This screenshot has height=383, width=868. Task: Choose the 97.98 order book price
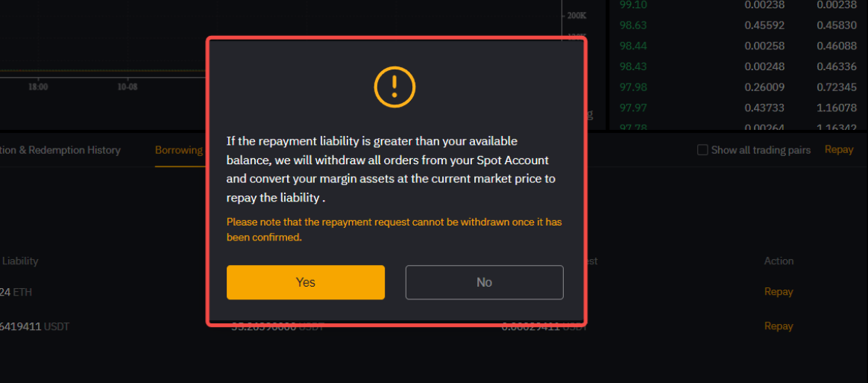point(632,87)
